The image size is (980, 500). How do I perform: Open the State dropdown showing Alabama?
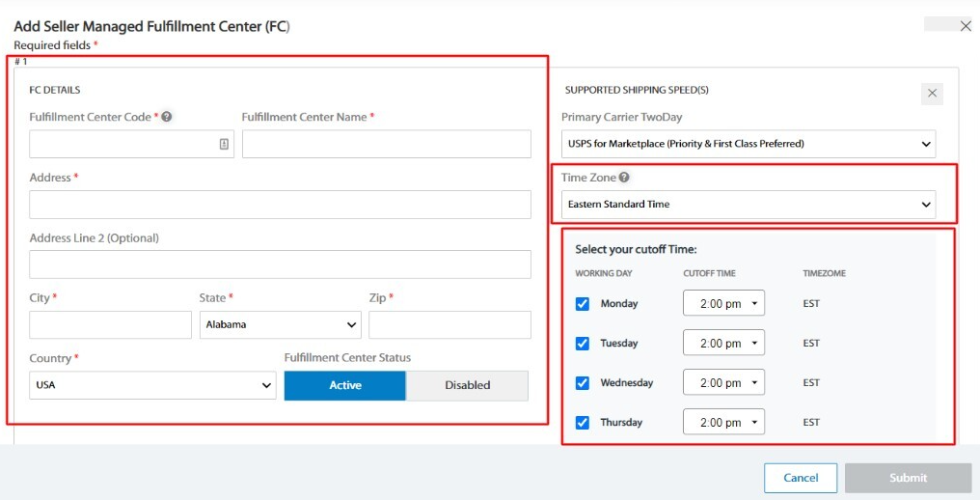pyautogui.click(x=280, y=324)
